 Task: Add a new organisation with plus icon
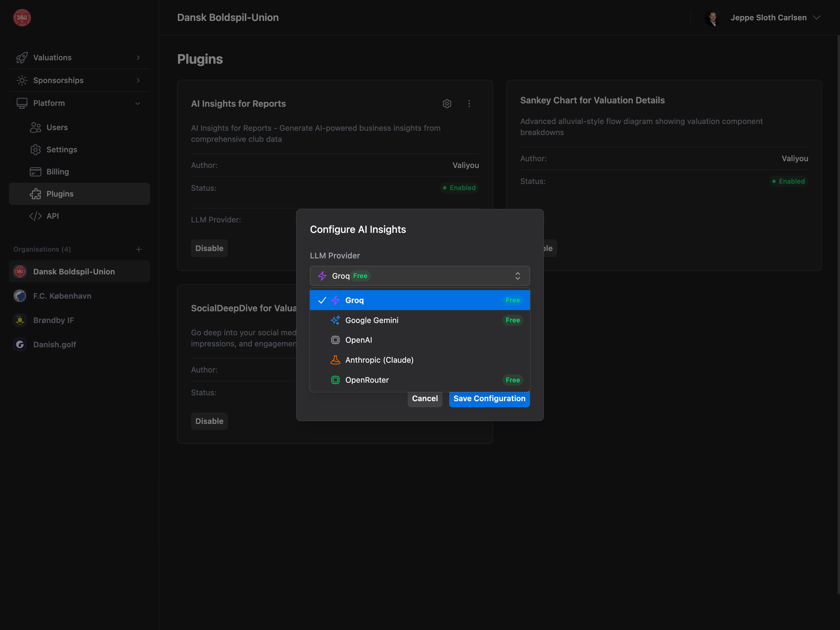tap(139, 249)
